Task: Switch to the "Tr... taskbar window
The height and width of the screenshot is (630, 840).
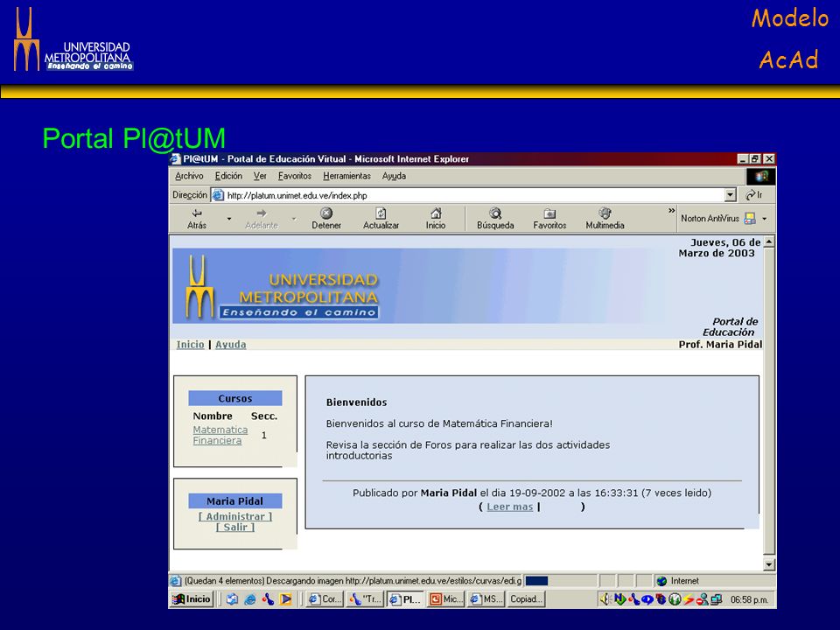Action: pos(365,598)
